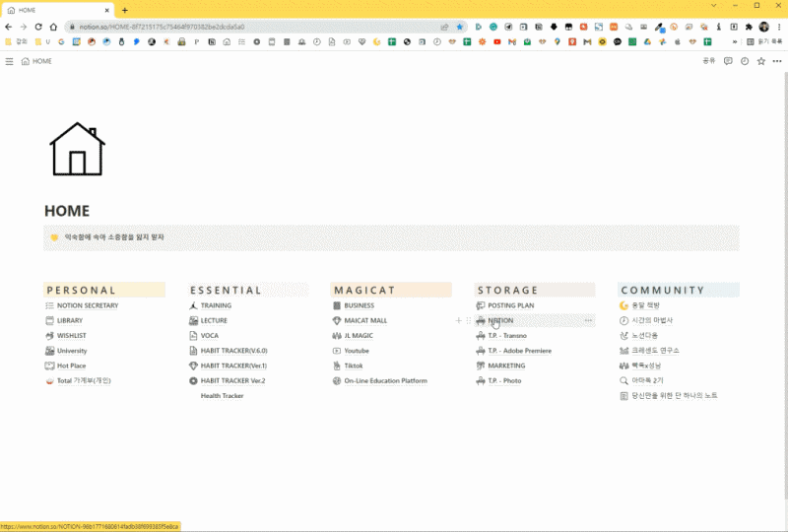This screenshot has height=532, width=788.
Task: Open the page options three-dot menu
Action: coord(777,61)
